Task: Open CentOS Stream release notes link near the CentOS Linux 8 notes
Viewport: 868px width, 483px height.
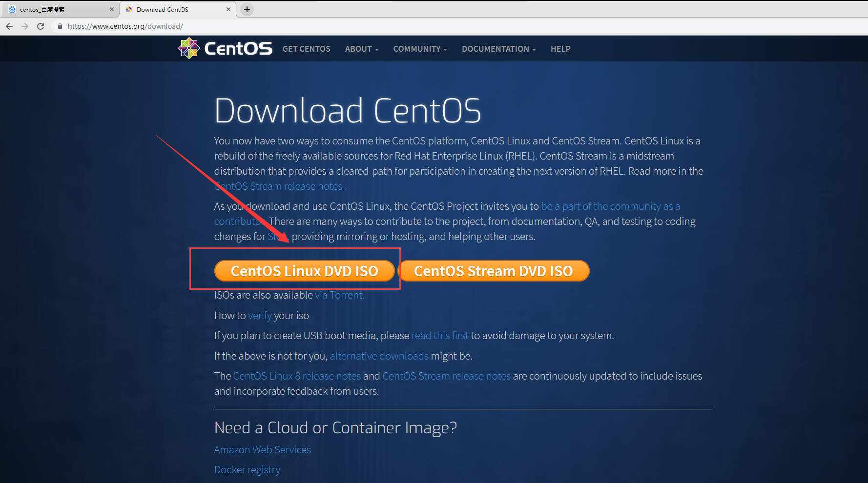Action: [x=446, y=376]
